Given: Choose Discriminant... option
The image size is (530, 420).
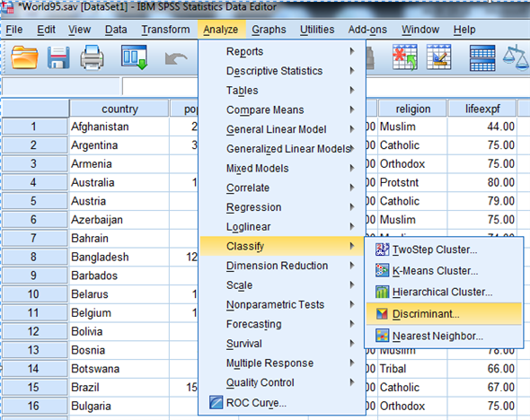Looking at the screenshot, I should point(444,314).
